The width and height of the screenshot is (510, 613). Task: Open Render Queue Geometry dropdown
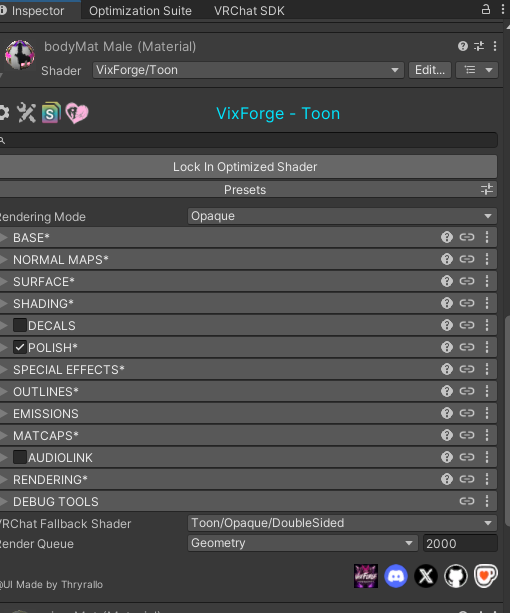pyautogui.click(x=302, y=543)
